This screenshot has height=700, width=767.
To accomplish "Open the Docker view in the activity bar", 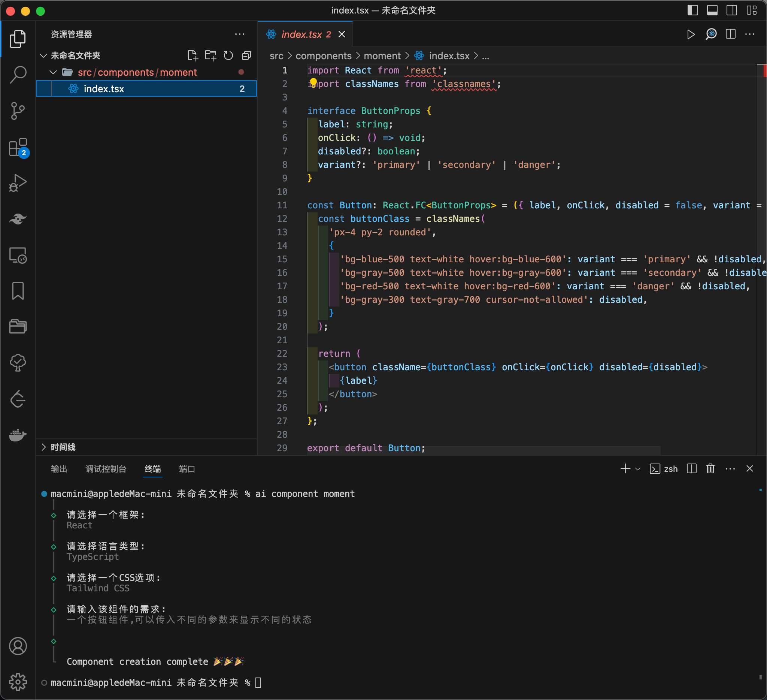I will point(18,435).
